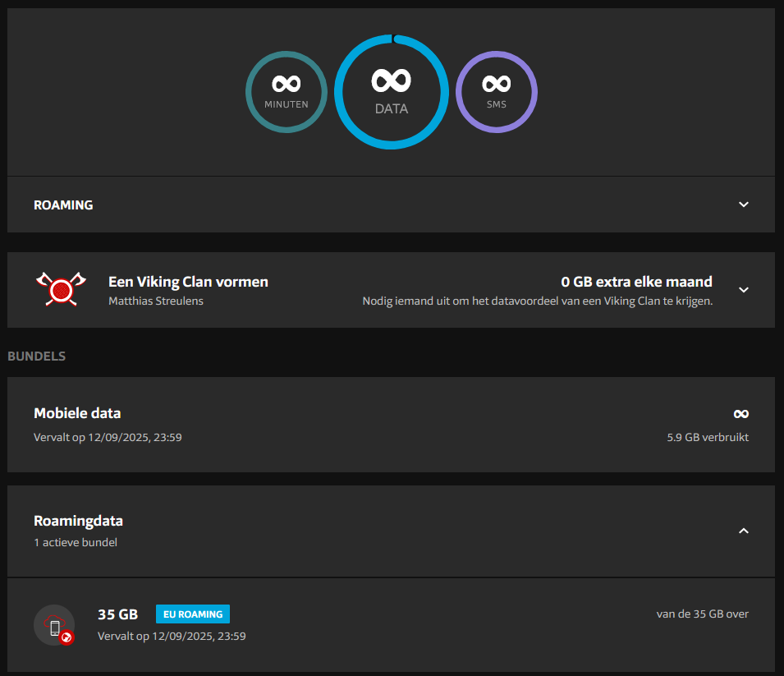Click the infinity symbol in Mobiele data

[740, 414]
